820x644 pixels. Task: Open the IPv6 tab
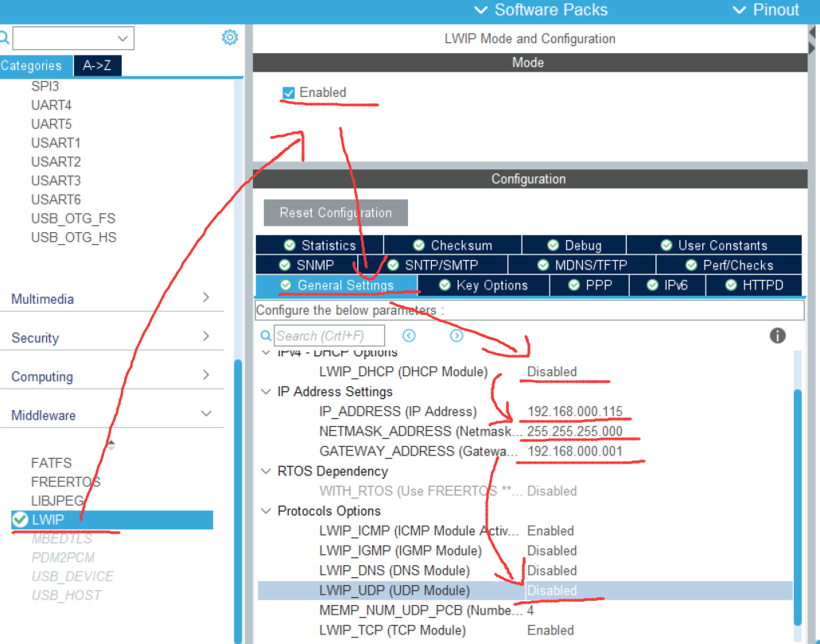point(668,285)
